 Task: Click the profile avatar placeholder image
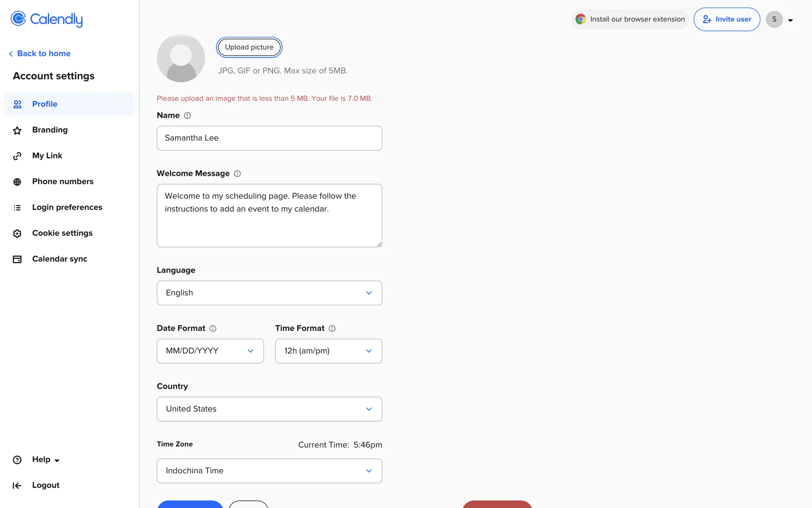[181, 58]
